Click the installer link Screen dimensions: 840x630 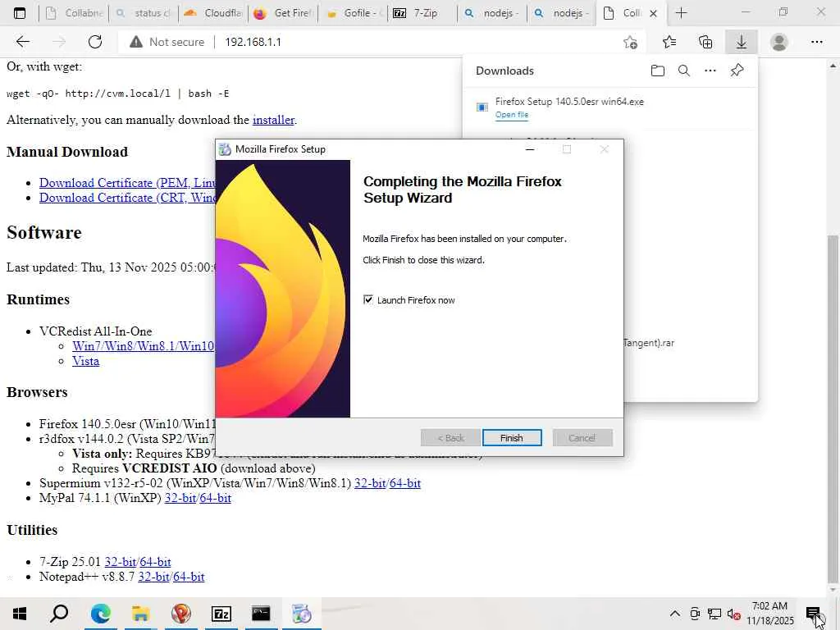[x=273, y=120]
